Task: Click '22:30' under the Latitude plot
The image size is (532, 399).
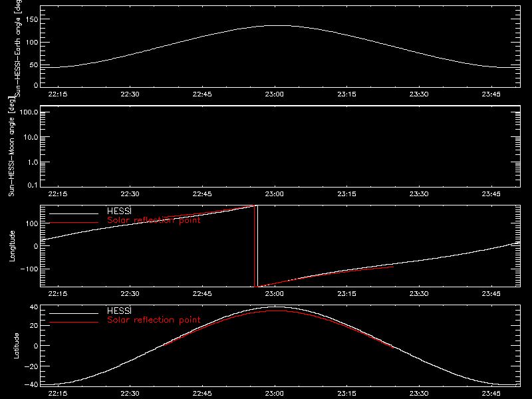Action: [x=130, y=393]
